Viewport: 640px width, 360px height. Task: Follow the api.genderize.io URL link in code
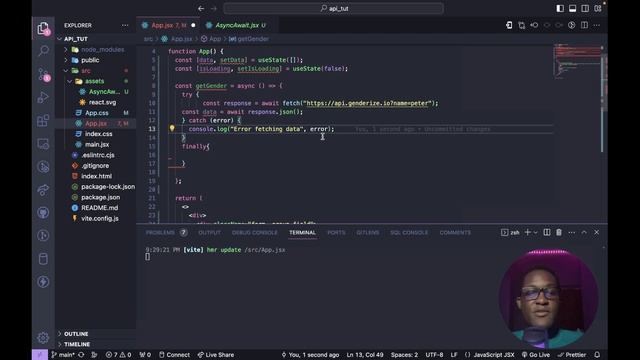point(367,103)
